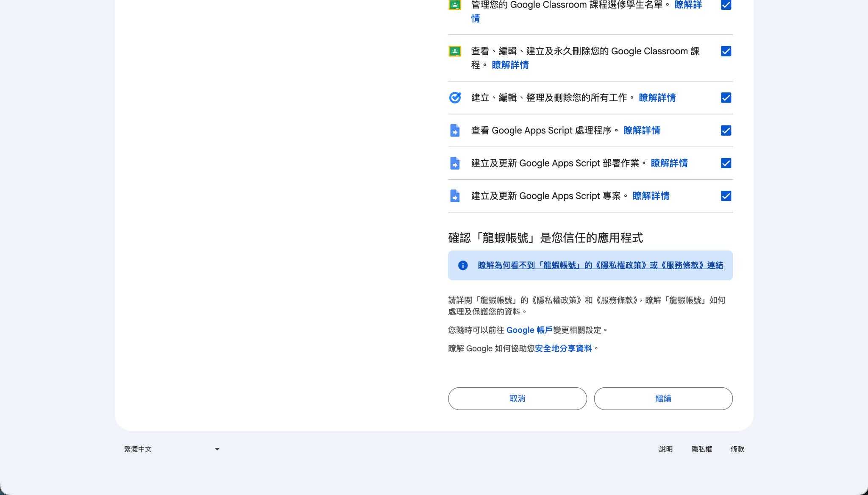Toggle the Apps Script 部署作業 permission checkbox

point(726,163)
